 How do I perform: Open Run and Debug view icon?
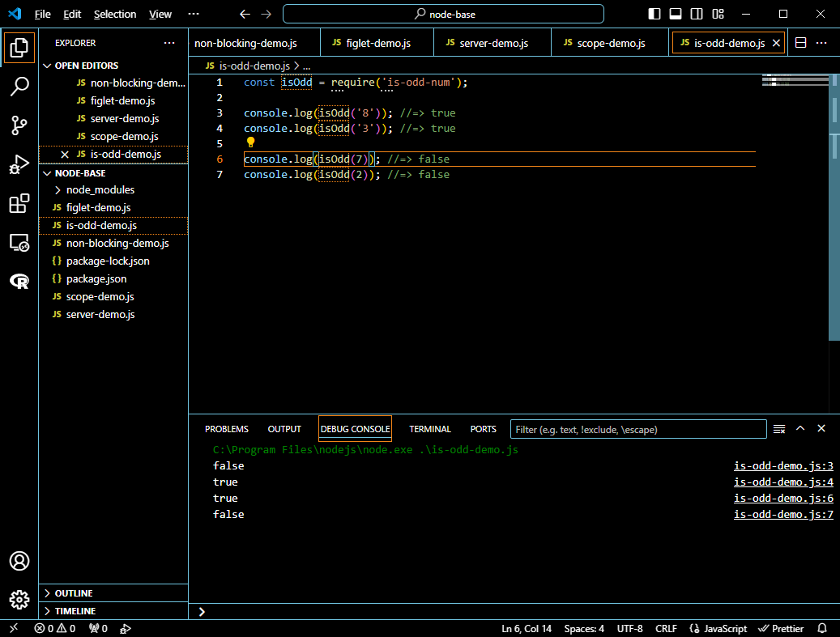19,164
